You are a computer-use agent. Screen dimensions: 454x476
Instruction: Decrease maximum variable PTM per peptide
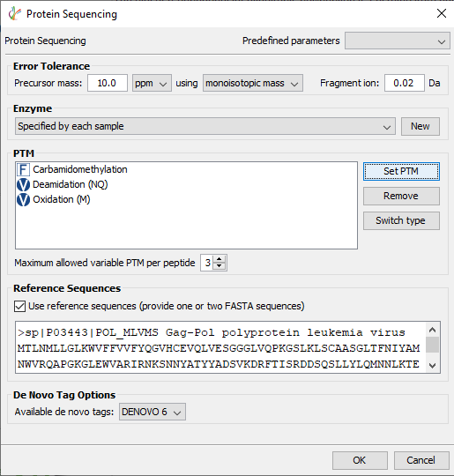pos(220,266)
